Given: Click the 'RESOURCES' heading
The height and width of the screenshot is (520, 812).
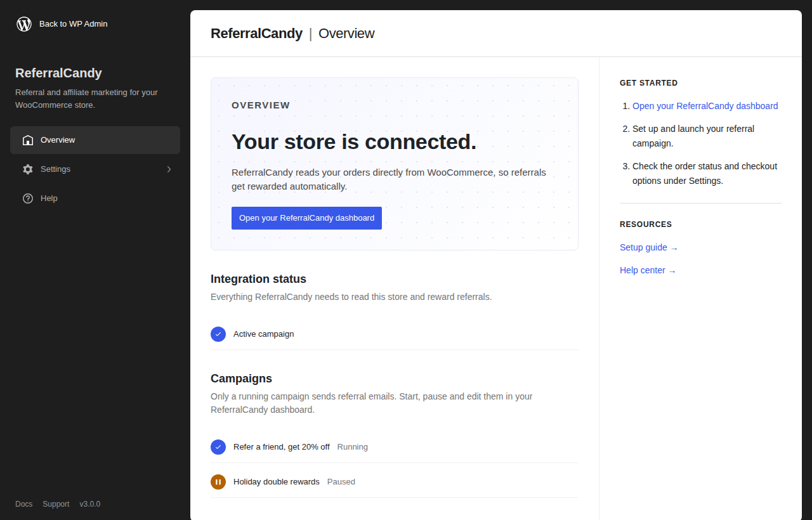Looking at the screenshot, I should tap(646, 224).
